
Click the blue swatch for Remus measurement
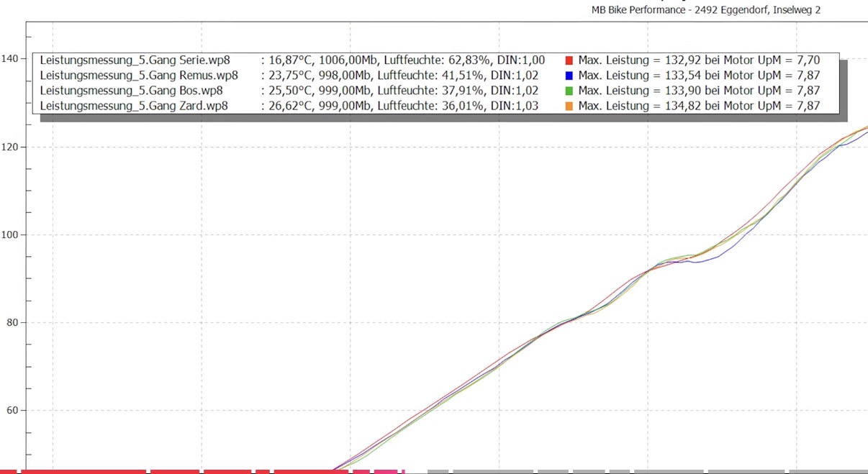pos(569,76)
